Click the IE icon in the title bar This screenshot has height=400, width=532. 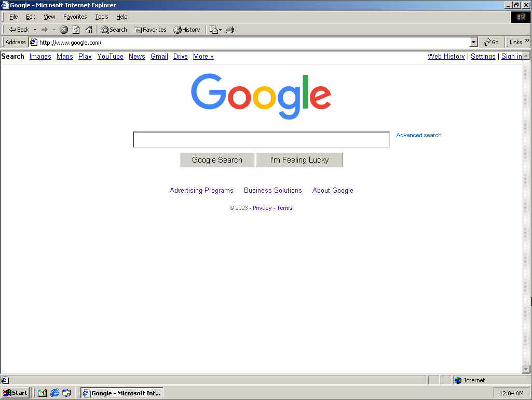(x=5, y=5)
